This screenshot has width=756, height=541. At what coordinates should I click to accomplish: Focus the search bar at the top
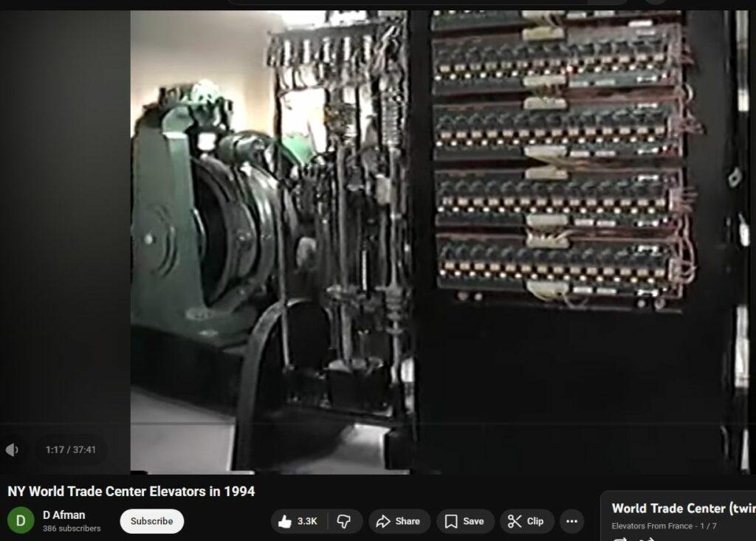428,2
